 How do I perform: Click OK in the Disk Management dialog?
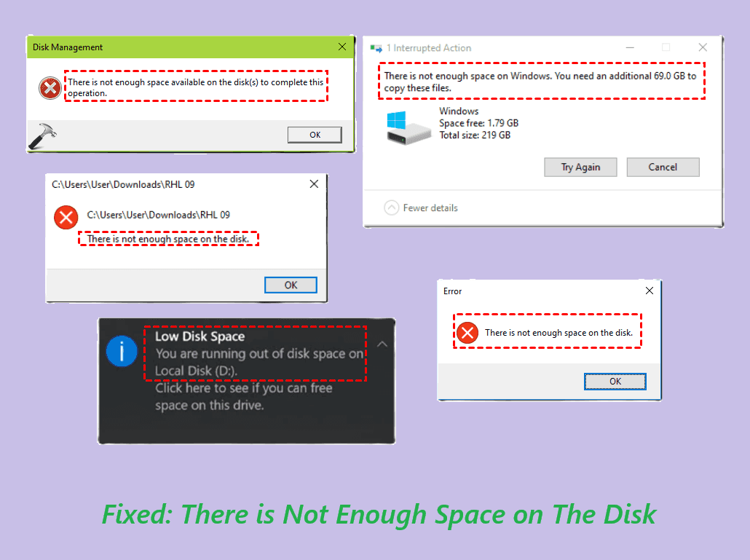pyautogui.click(x=315, y=135)
